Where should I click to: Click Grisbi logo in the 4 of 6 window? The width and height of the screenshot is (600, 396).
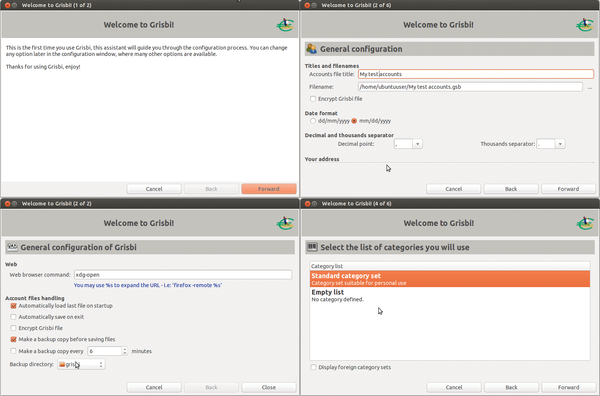(584, 223)
